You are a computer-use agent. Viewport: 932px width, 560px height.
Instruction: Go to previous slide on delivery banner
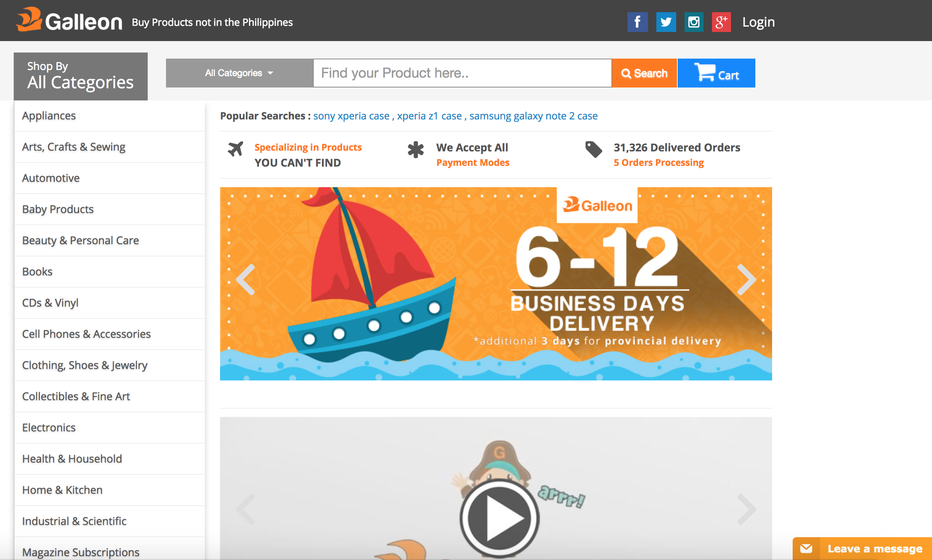point(246,280)
